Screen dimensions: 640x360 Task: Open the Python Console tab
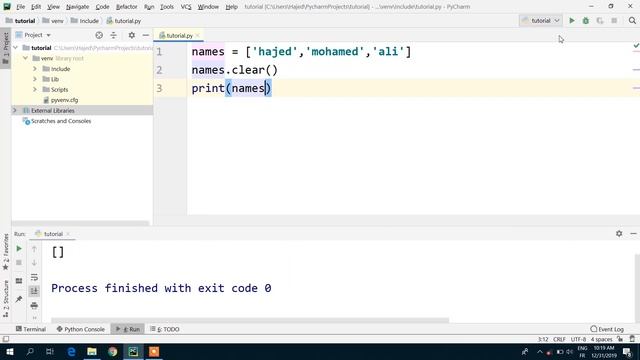coord(81,329)
